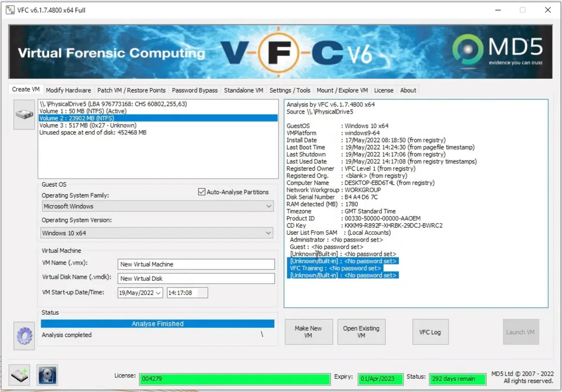Select Volume 1 : 50 MB (NTFS) row
The image size is (562, 392).
[x=158, y=111]
